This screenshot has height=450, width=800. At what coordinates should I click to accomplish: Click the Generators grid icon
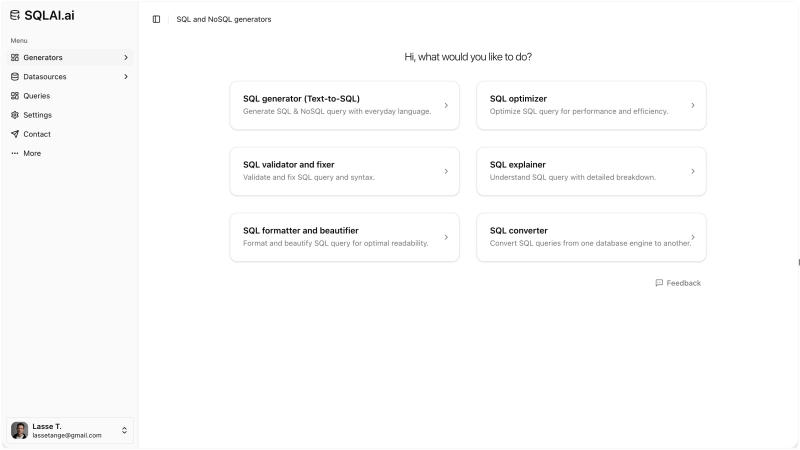15,58
